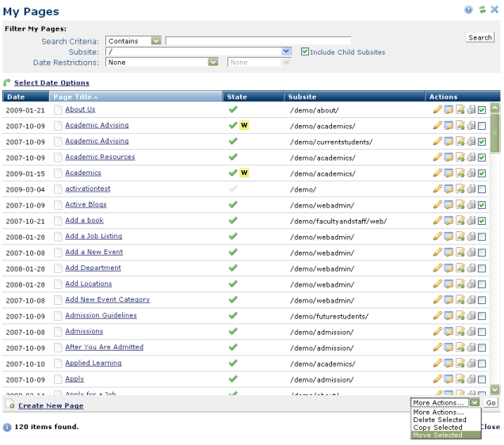The height and width of the screenshot is (445, 504).
Task: Refresh the My Pages list
Action: 481,10
